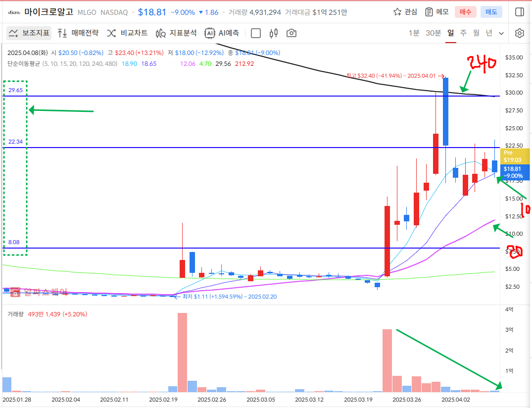Click the yellow Pre $19.03 price tag
The height and width of the screenshot is (408, 532).
tap(515, 156)
